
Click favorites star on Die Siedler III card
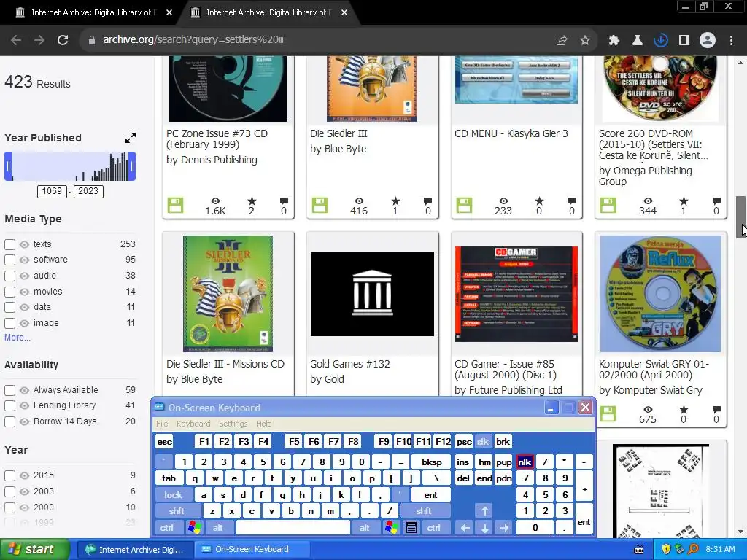(x=395, y=201)
